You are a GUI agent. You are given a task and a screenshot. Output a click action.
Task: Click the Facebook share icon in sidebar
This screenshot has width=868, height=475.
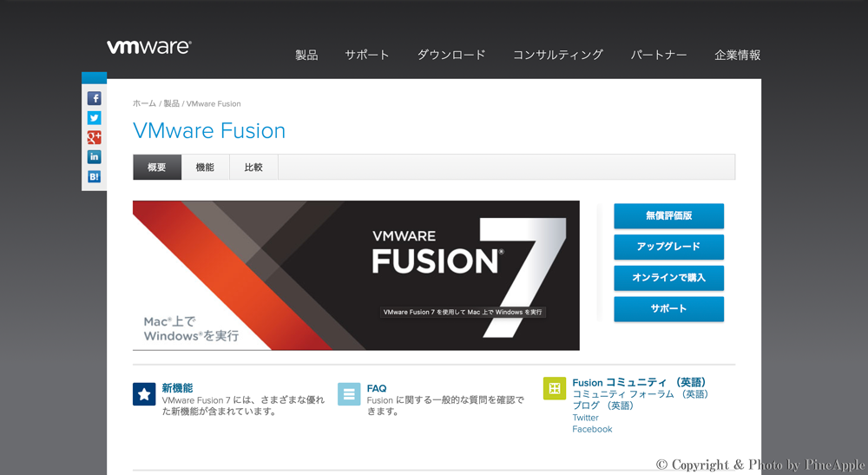pyautogui.click(x=94, y=98)
